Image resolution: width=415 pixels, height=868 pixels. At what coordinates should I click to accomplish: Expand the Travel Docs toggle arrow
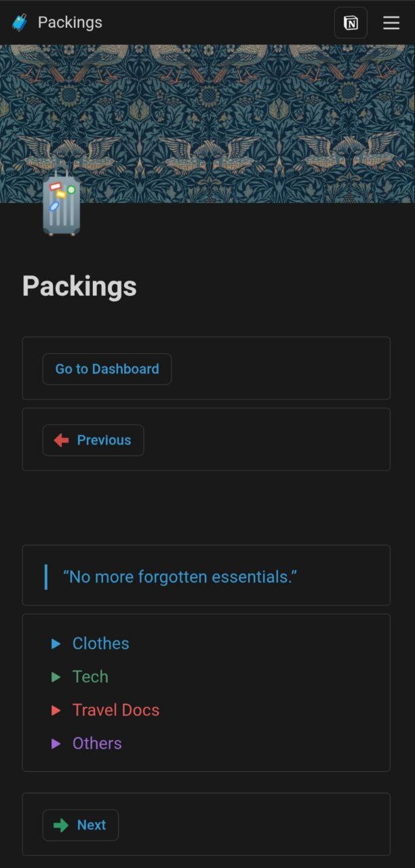pyautogui.click(x=56, y=710)
